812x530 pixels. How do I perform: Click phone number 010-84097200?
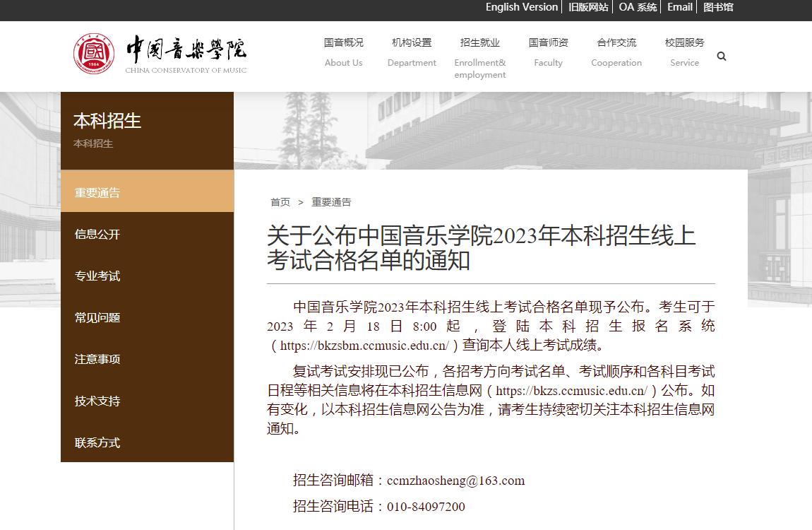pos(426,506)
